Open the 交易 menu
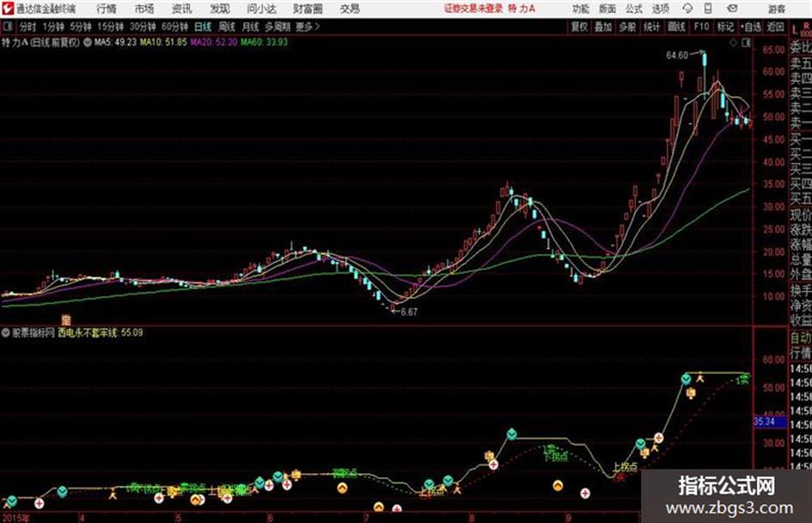Screen dimensions: 812x523 coord(350,9)
